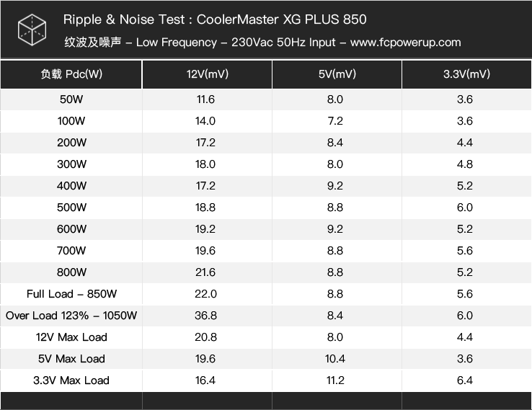The height and width of the screenshot is (410, 532).
Task: Click the Ripple & Noise Test title text
Action: (x=124, y=19)
